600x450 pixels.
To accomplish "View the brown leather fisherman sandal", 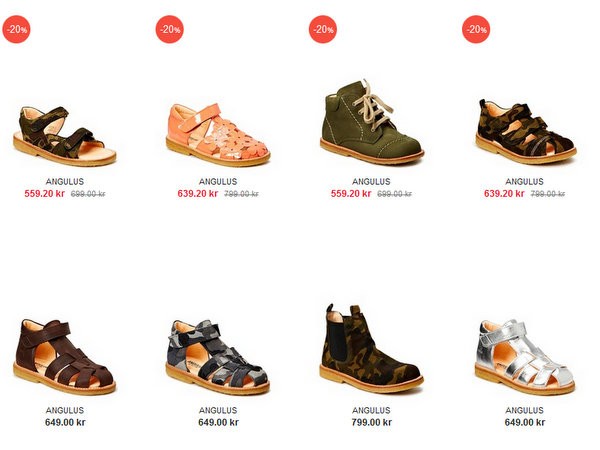I will pyautogui.click(x=64, y=357).
